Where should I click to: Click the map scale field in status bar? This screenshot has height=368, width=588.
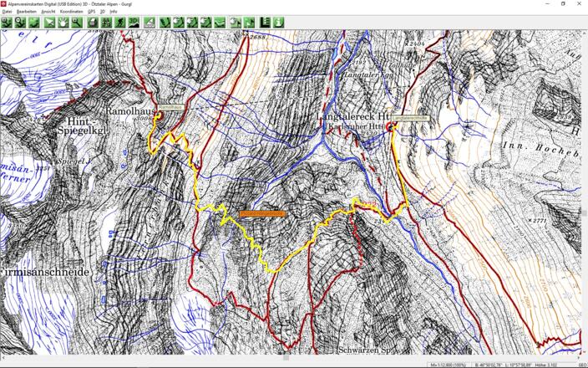[449, 365]
